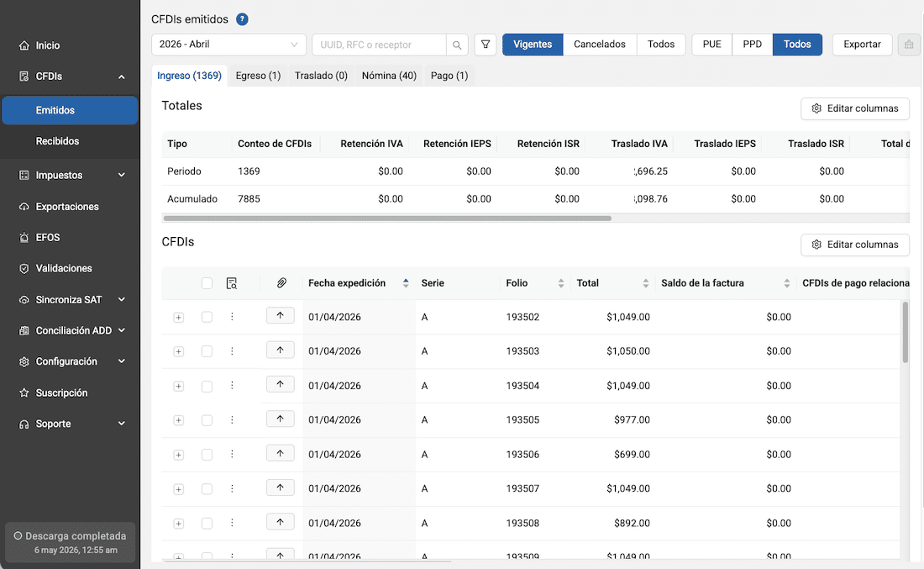
Task: Click upload arrow for folio 193502
Action: pyautogui.click(x=281, y=315)
